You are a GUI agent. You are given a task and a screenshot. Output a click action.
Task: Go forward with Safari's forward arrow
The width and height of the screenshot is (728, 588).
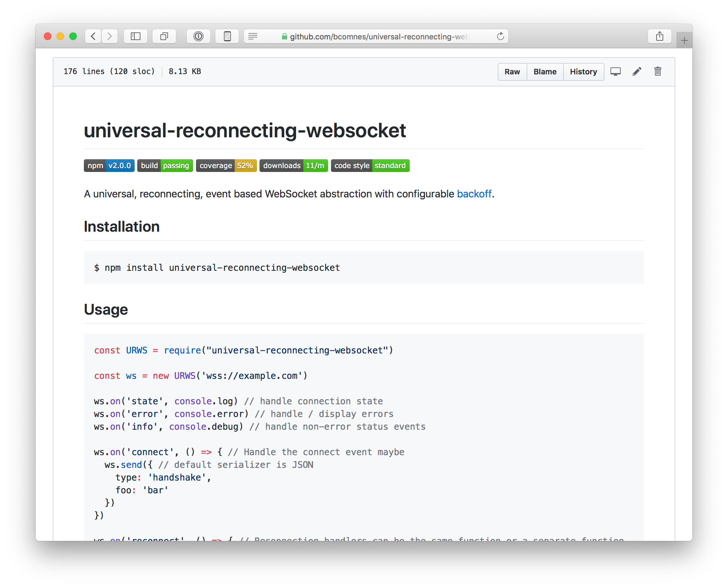click(109, 36)
